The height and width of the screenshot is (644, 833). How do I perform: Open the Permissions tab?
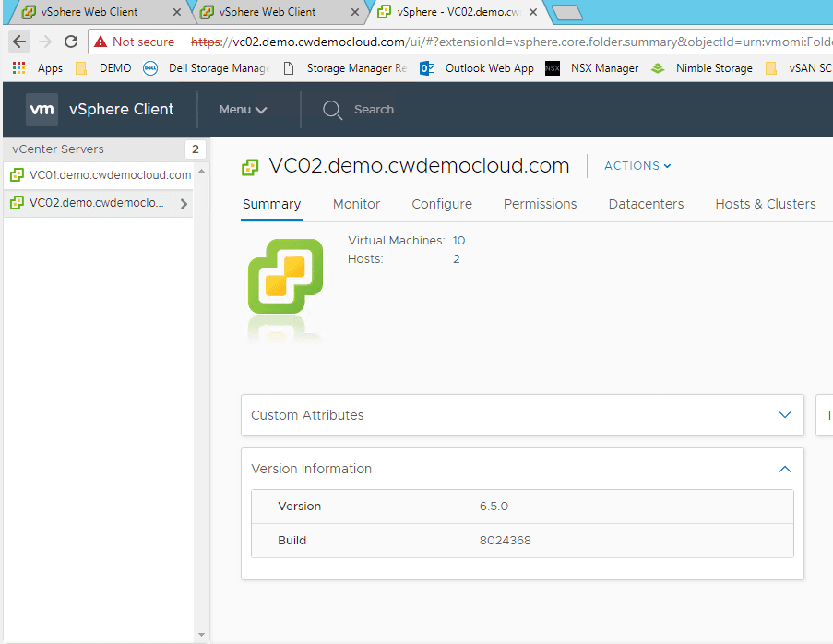(x=540, y=204)
